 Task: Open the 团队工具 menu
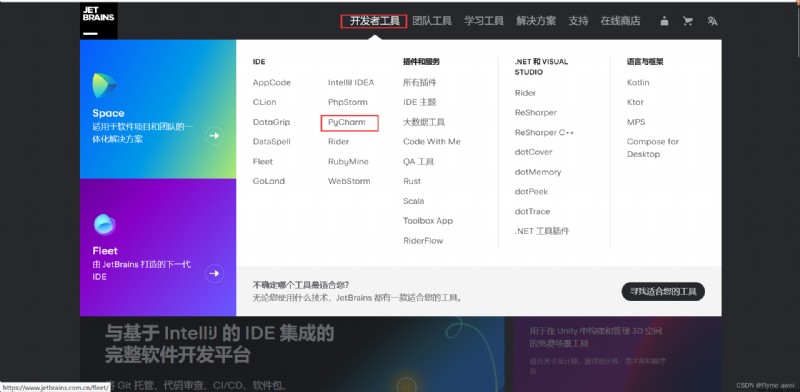[432, 21]
